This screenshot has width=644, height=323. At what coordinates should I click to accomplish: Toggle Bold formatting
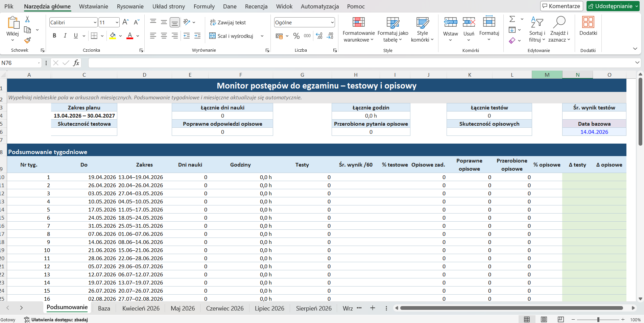(54, 35)
